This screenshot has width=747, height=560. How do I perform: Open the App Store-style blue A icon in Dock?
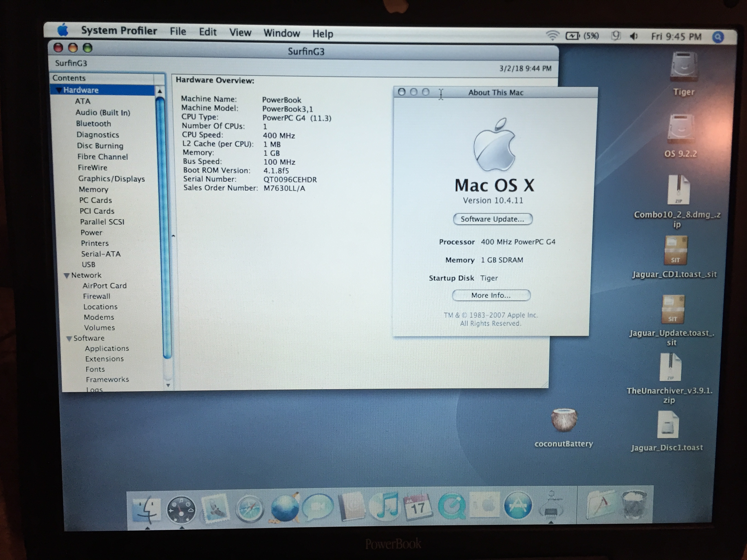point(518,505)
